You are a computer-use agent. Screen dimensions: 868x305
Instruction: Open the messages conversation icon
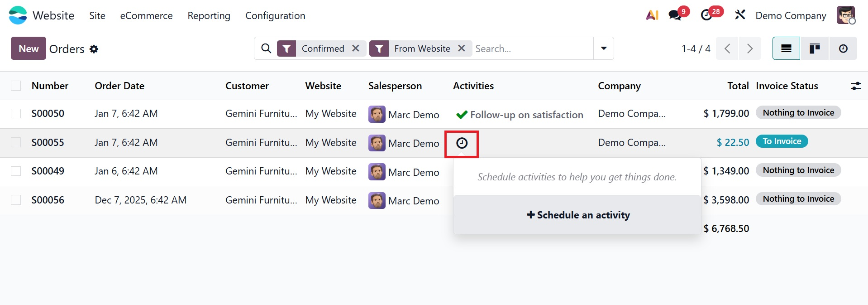[675, 15]
